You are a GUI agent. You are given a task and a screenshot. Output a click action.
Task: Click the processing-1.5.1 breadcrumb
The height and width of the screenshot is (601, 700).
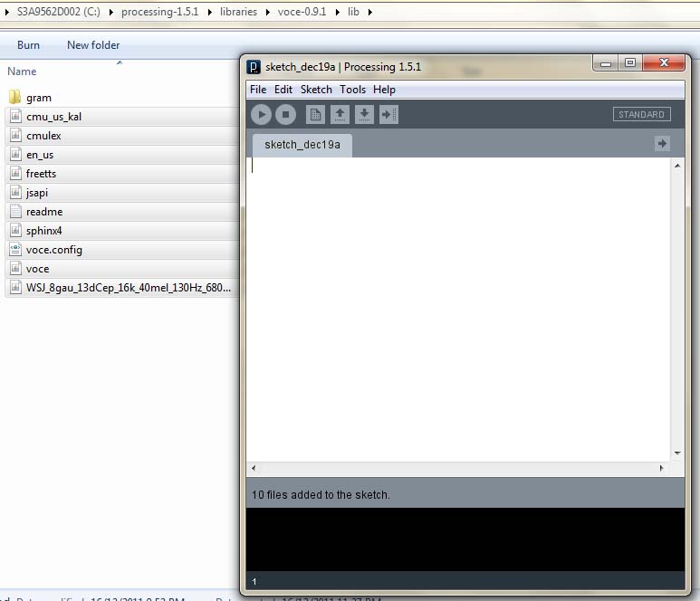159,12
